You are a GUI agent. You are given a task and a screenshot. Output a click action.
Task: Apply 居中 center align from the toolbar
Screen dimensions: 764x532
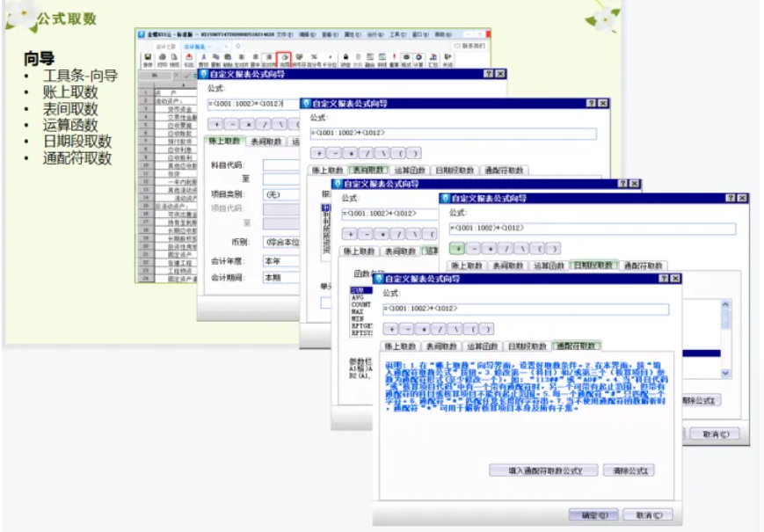click(x=255, y=61)
